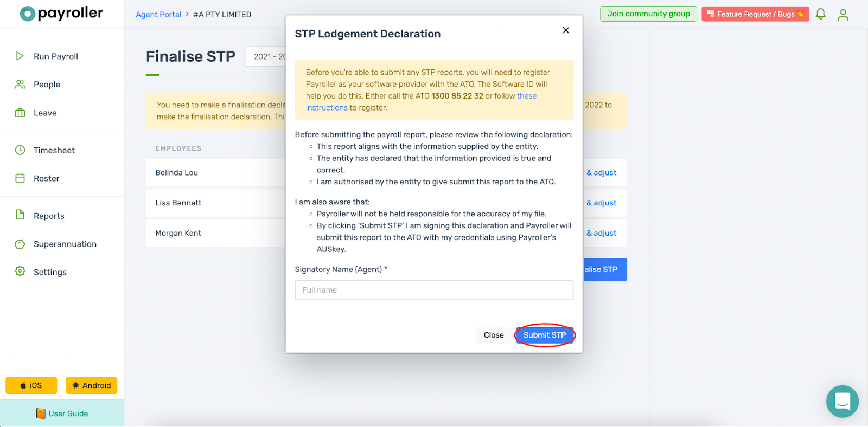The height and width of the screenshot is (427, 868).
Task: Click the Close button in dialog
Action: coord(494,335)
